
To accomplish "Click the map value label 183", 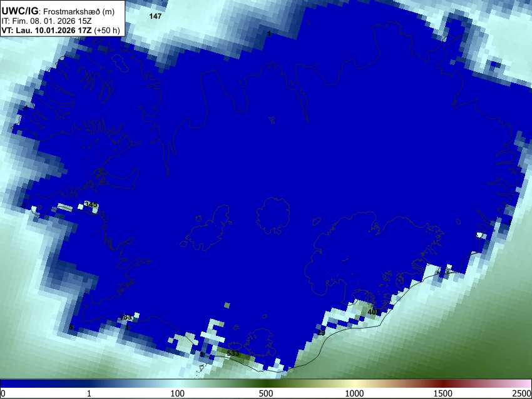I will [x=126, y=317].
